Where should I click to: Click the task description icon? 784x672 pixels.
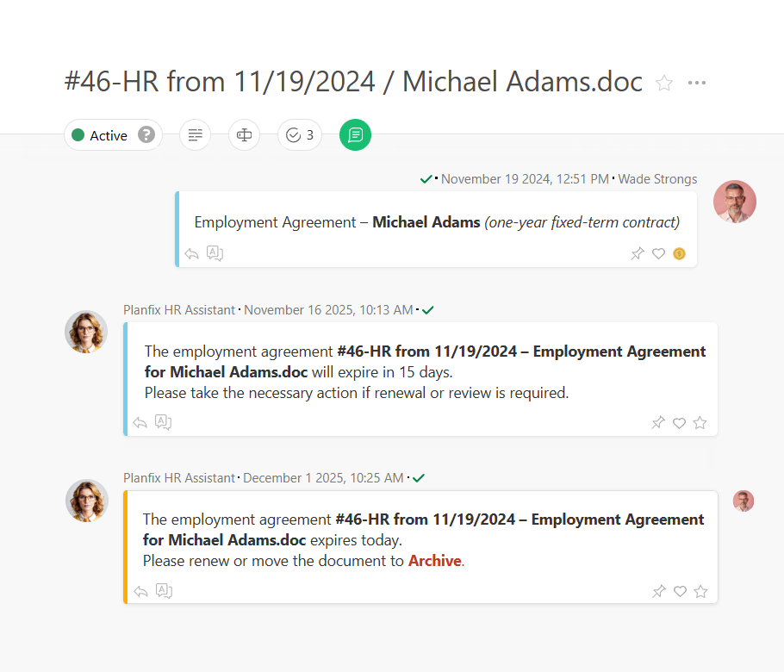pos(194,134)
